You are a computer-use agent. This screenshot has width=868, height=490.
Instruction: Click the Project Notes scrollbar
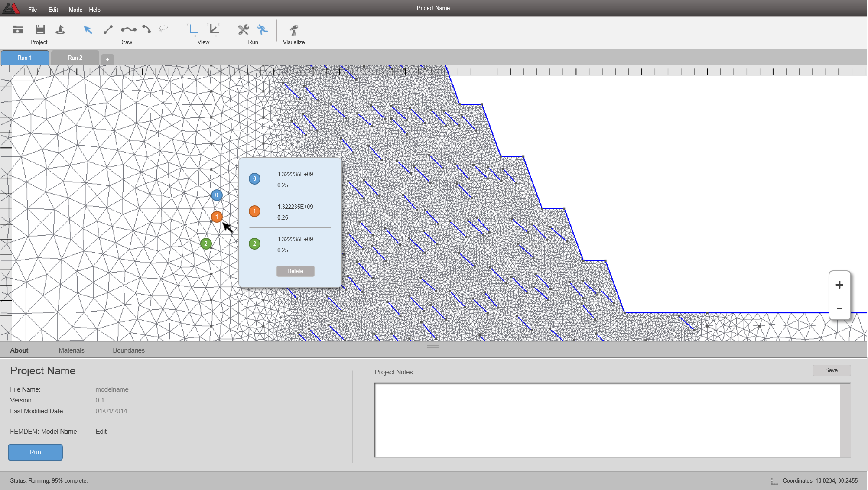click(x=845, y=420)
